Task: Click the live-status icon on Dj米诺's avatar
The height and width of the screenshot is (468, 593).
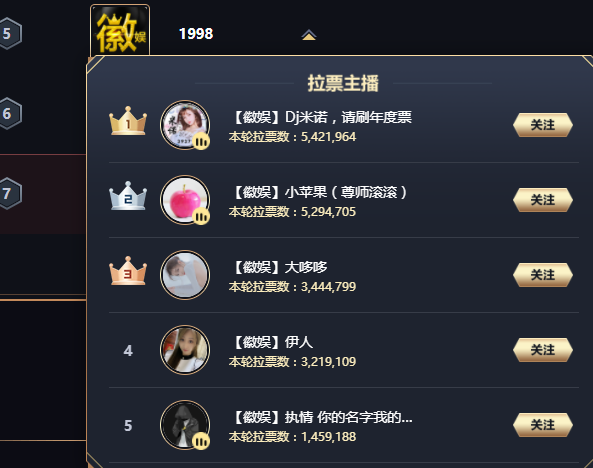Action: click(x=201, y=141)
